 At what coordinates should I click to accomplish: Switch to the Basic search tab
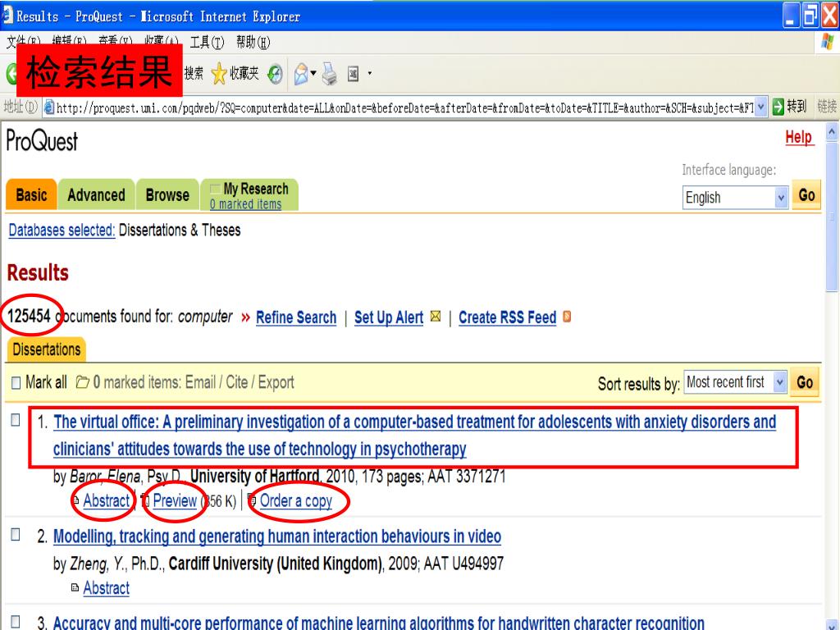click(31, 194)
